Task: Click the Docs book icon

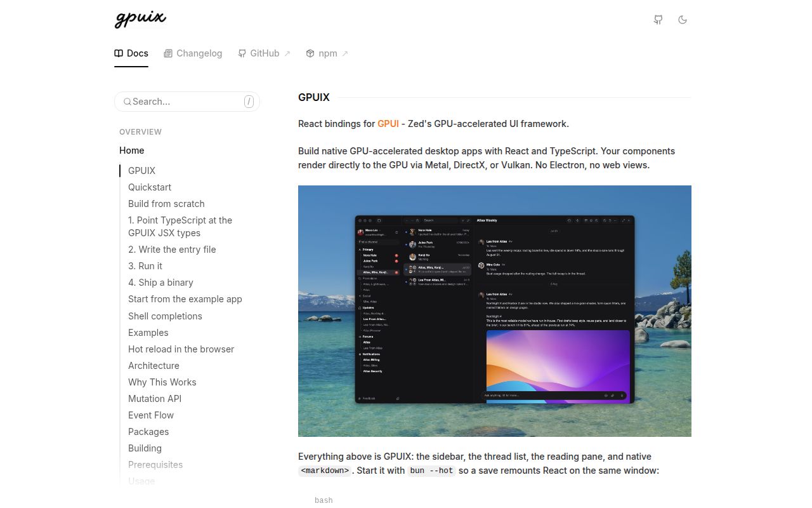Action: 119,53
